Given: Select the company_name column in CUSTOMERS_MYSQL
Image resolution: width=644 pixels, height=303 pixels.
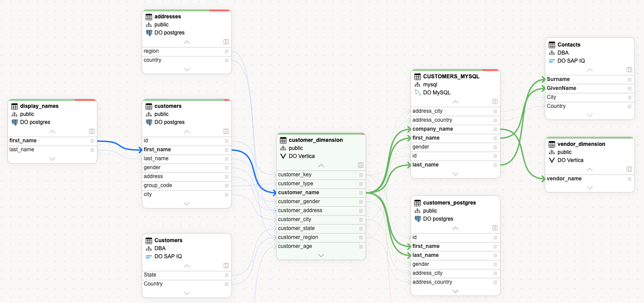Looking at the screenshot, I should point(433,129).
